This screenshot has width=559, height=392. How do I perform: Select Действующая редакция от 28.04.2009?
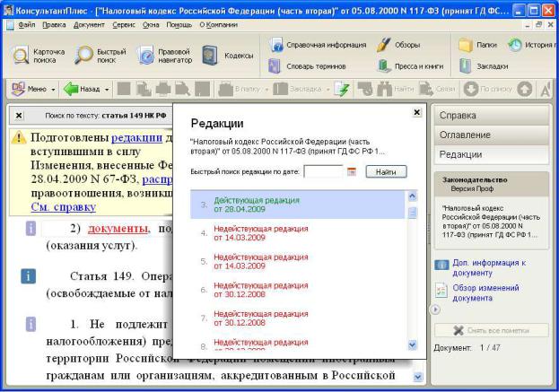297,205
